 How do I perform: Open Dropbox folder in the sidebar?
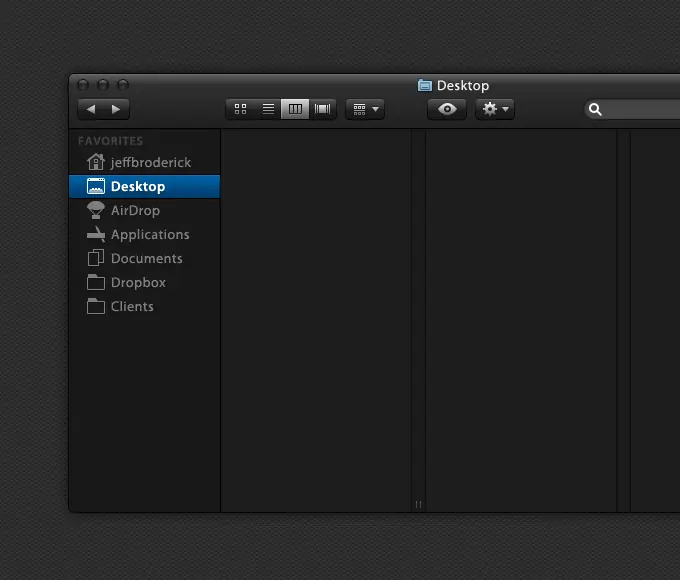point(145,282)
